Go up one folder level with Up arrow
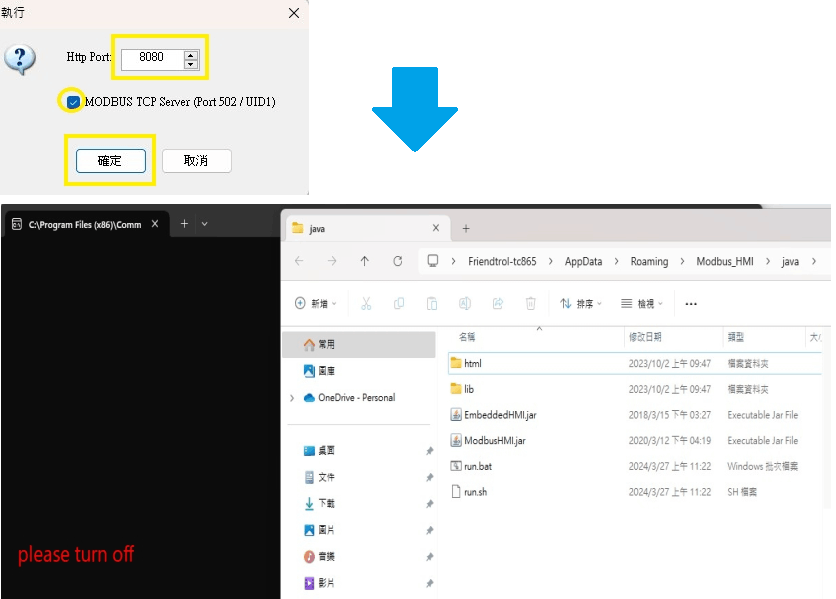 click(364, 261)
